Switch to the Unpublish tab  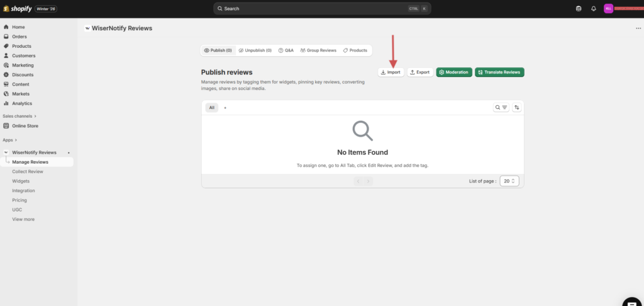coord(255,50)
